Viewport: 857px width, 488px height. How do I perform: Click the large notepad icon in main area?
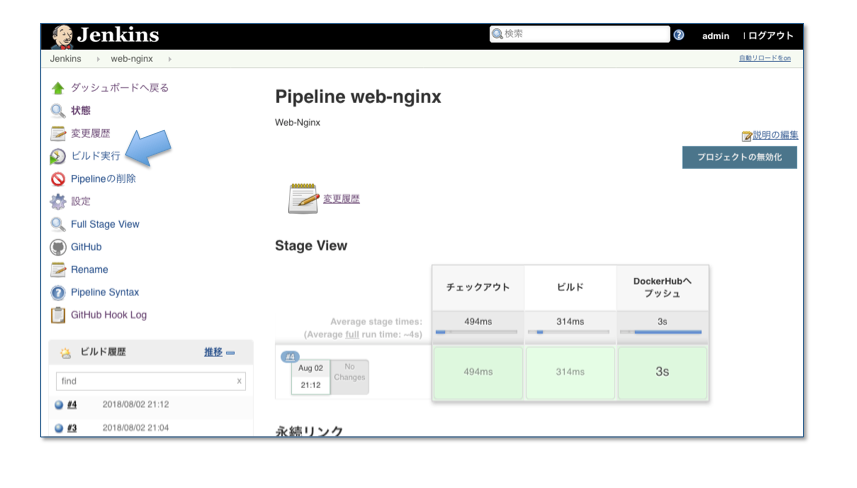[303, 198]
